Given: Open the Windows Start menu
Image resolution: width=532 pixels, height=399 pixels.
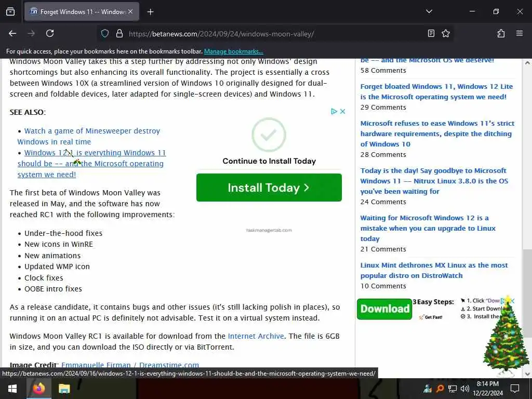Looking at the screenshot, I should point(12,389).
